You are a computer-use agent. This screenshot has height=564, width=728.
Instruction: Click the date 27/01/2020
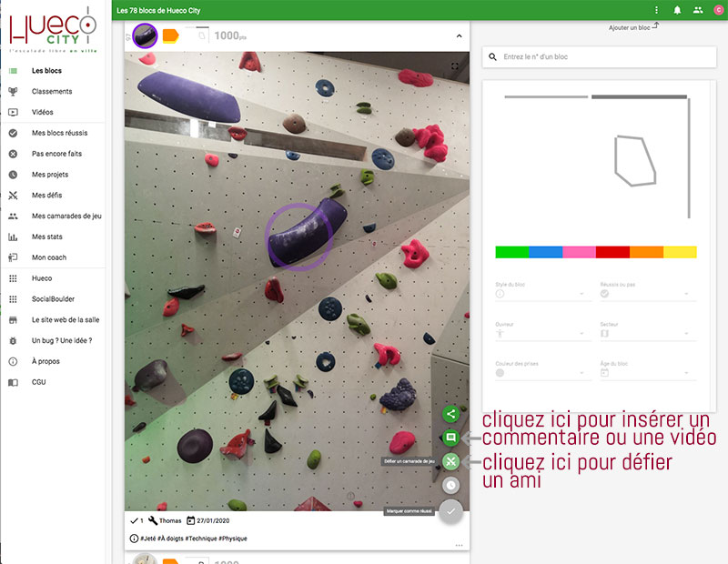pos(213,521)
